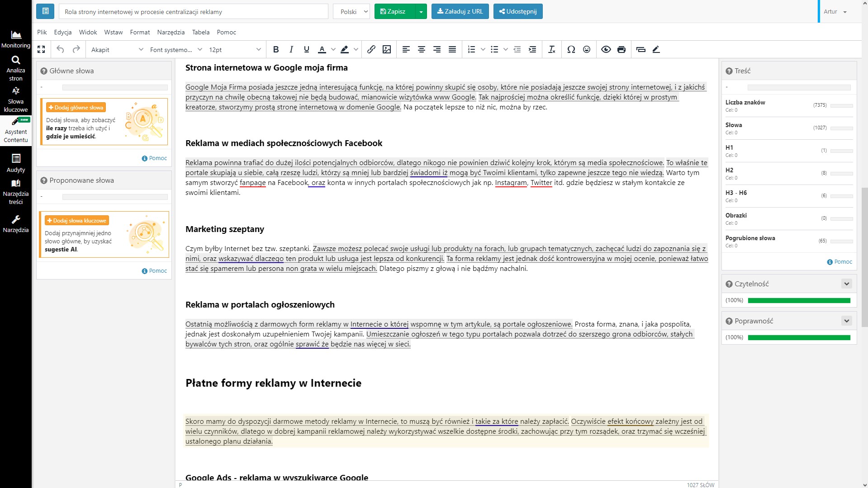This screenshot has width=868, height=488.
Task: Open highlight color dropdown arrow
Action: [x=356, y=49]
